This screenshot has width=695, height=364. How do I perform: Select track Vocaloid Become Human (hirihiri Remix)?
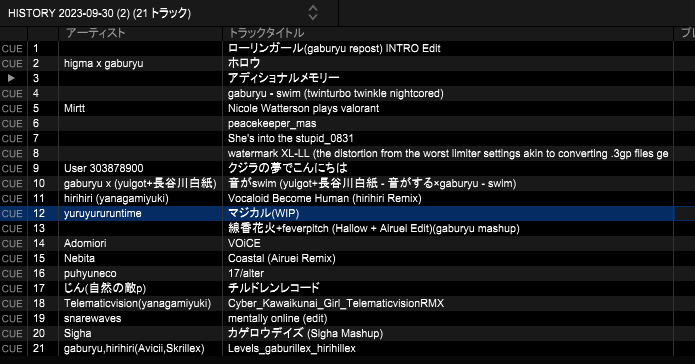click(x=325, y=198)
